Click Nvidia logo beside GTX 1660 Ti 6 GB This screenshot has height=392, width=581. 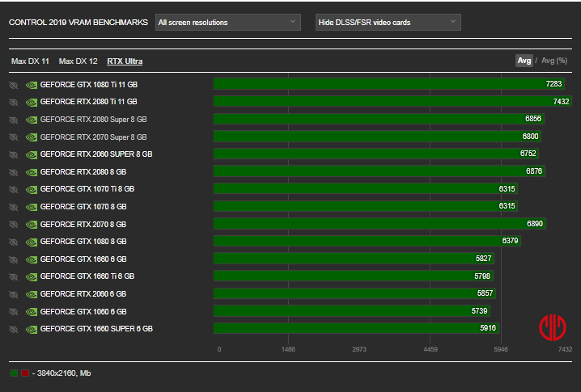tap(32, 277)
